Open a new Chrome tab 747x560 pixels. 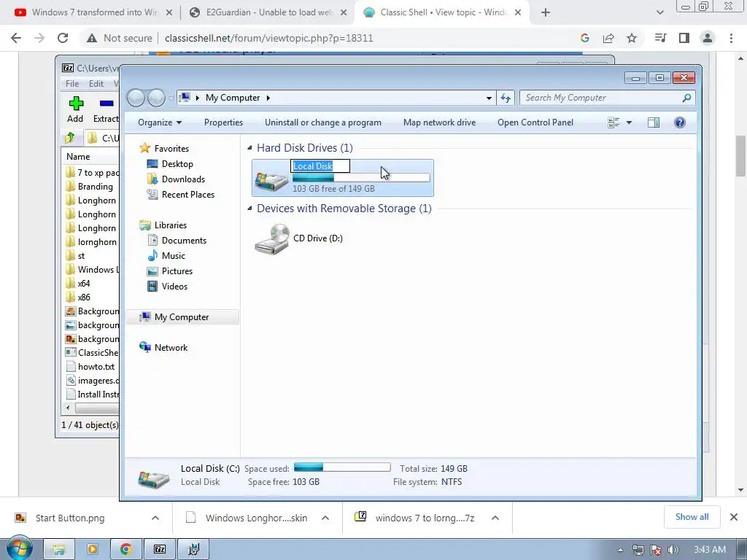pos(546,12)
